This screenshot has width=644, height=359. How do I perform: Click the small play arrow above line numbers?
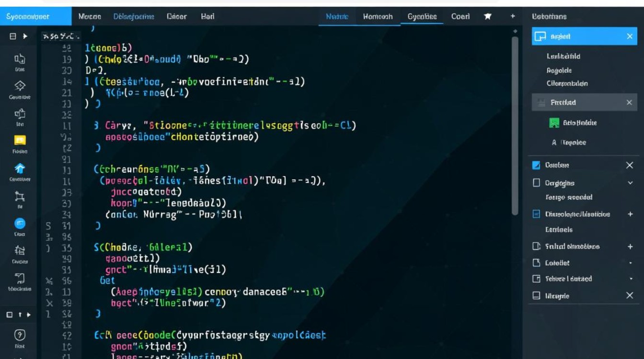pyautogui.click(x=25, y=36)
